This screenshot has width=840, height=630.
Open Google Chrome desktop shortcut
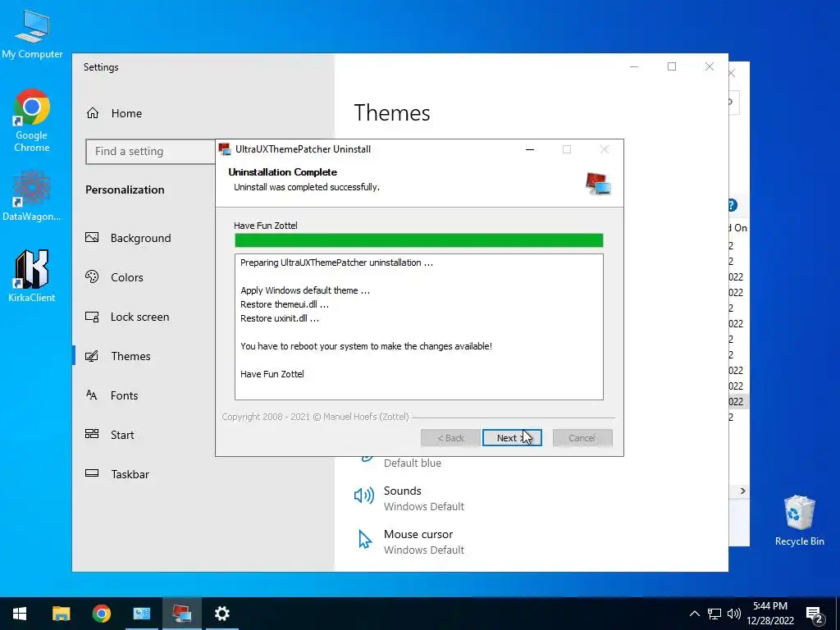[32, 121]
